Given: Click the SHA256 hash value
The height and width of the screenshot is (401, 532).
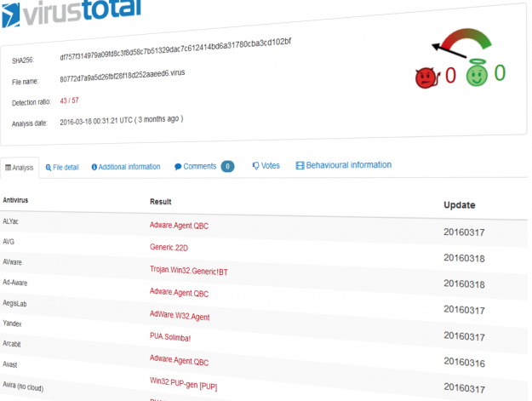Looking at the screenshot, I should (x=175, y=54).
